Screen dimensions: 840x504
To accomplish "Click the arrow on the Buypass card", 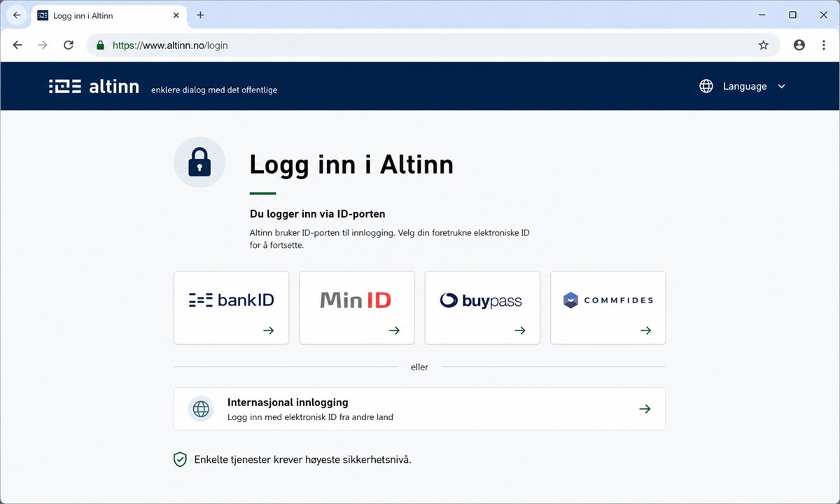I will 520,330.
